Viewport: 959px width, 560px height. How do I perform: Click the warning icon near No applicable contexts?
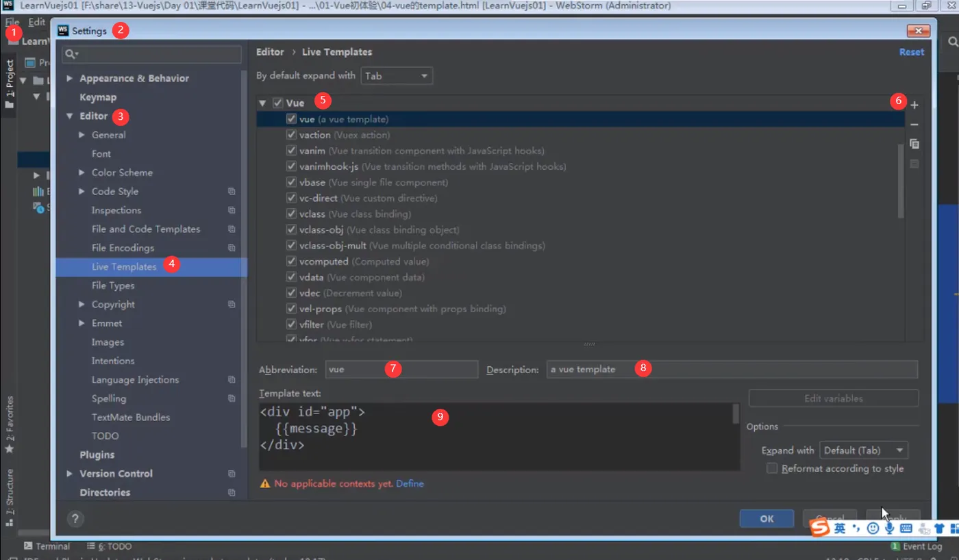click(265, 483)
